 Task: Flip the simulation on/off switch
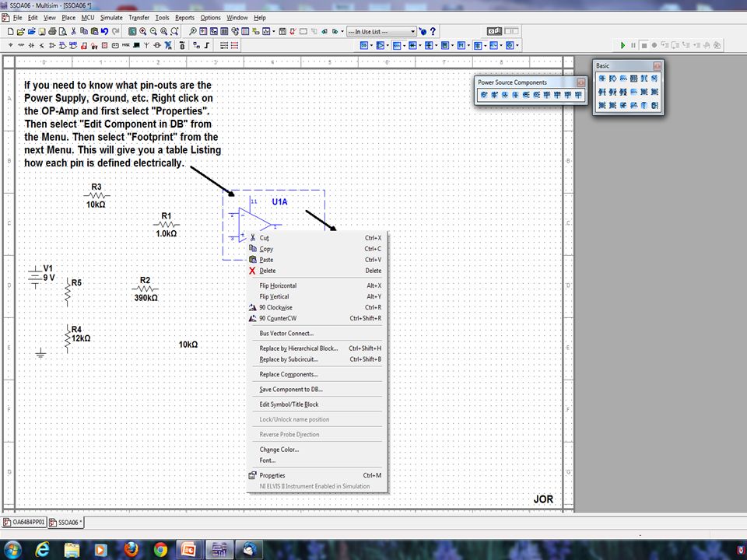tap(494, 31)
